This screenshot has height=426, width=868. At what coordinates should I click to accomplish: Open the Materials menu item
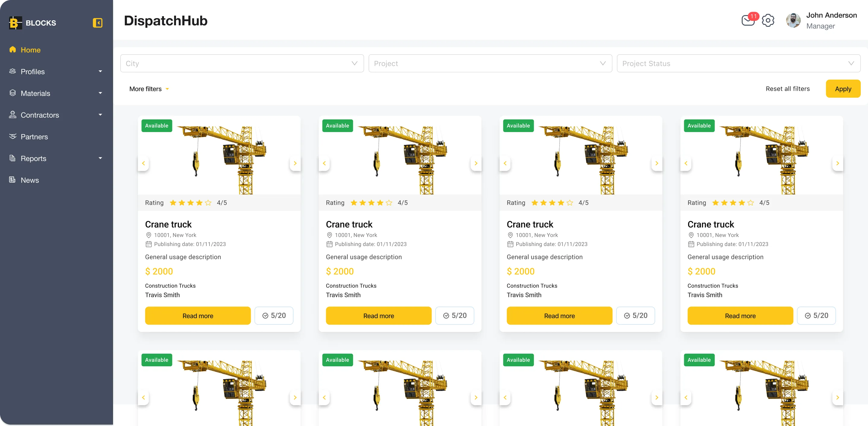[35, 93]
